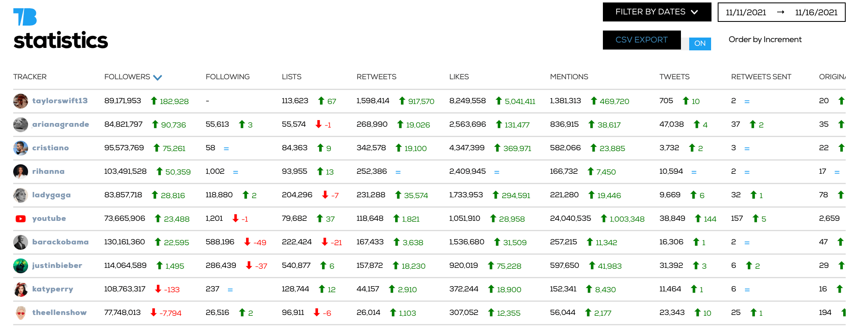
Task: Click red down arrow beside theellenshow followers -7,794
Action: (x=153, y=312)
